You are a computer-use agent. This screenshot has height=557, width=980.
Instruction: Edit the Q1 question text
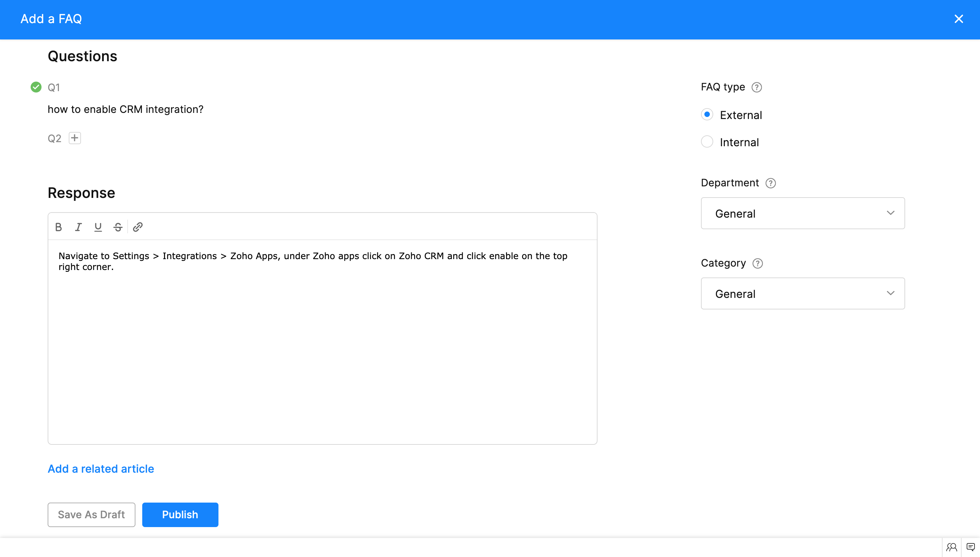coord(126,109)
